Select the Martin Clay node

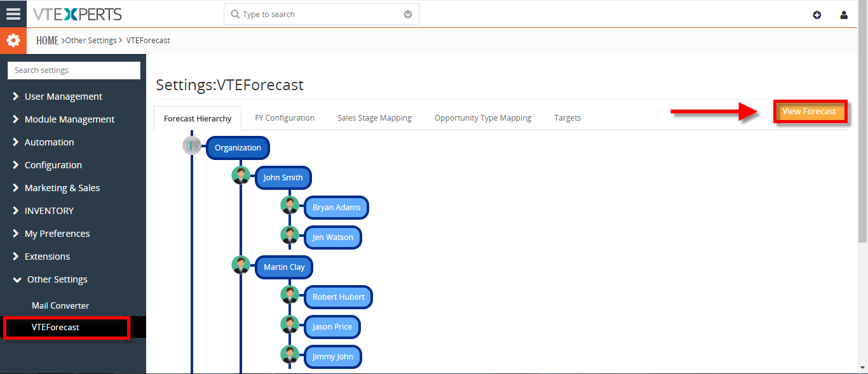click(284, 267)
